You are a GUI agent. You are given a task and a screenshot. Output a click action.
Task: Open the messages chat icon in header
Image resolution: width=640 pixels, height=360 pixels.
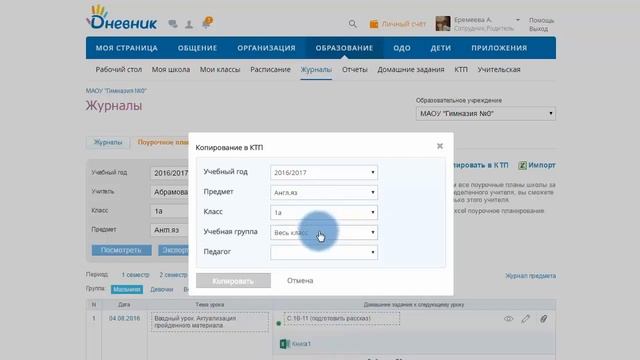point(173,24)
